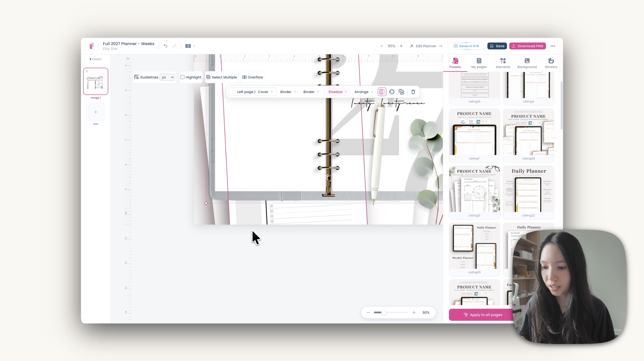Click Apply to all pages

(x=482, y=315)
